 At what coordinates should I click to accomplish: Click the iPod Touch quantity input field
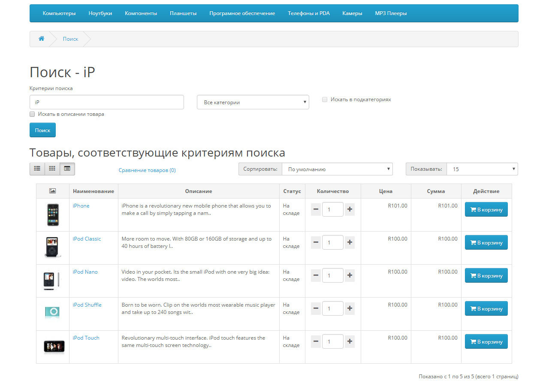coord(333,341)
